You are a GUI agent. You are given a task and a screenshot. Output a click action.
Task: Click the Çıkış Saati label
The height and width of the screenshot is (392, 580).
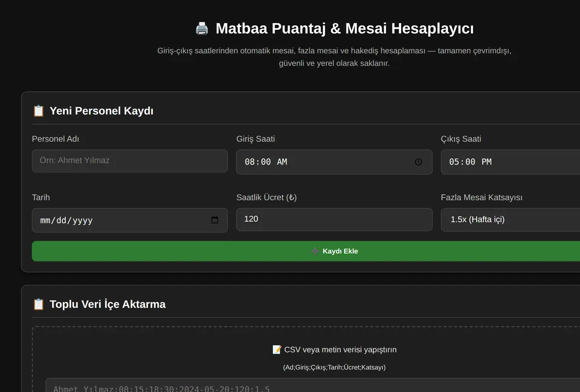click(461, 139)
